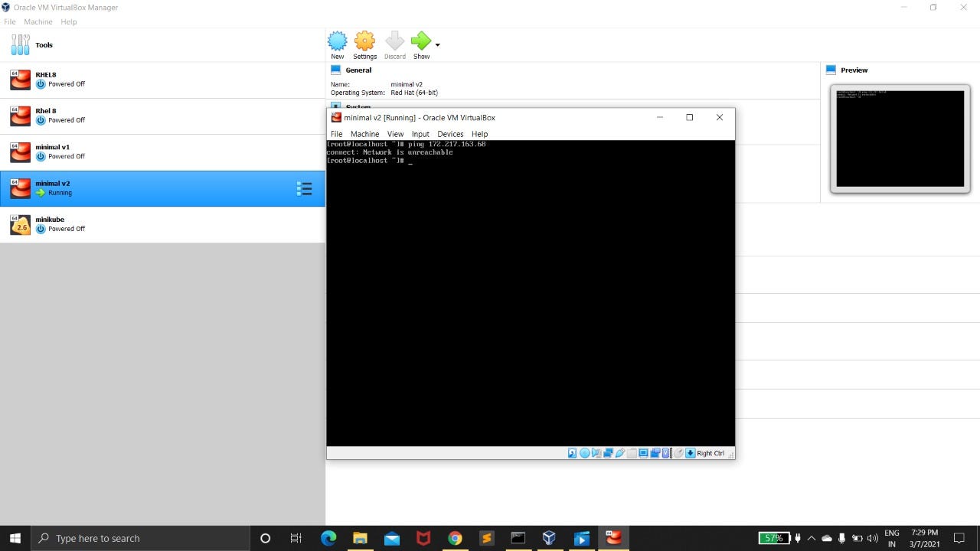
Task: Select the minimal v1 virtual machine
Action: [x=162, y=152]
